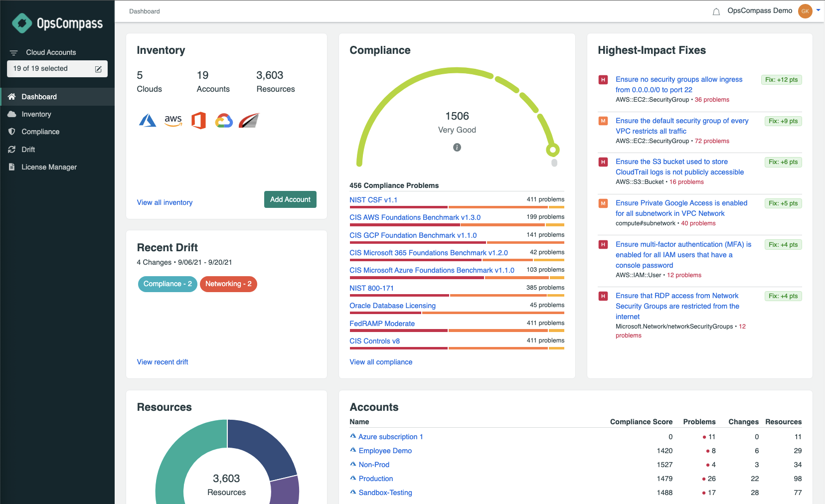Image resolution: width=825 pixels, height=504 pixels.
Task: Open notifications bell icon
Action: 716,11
